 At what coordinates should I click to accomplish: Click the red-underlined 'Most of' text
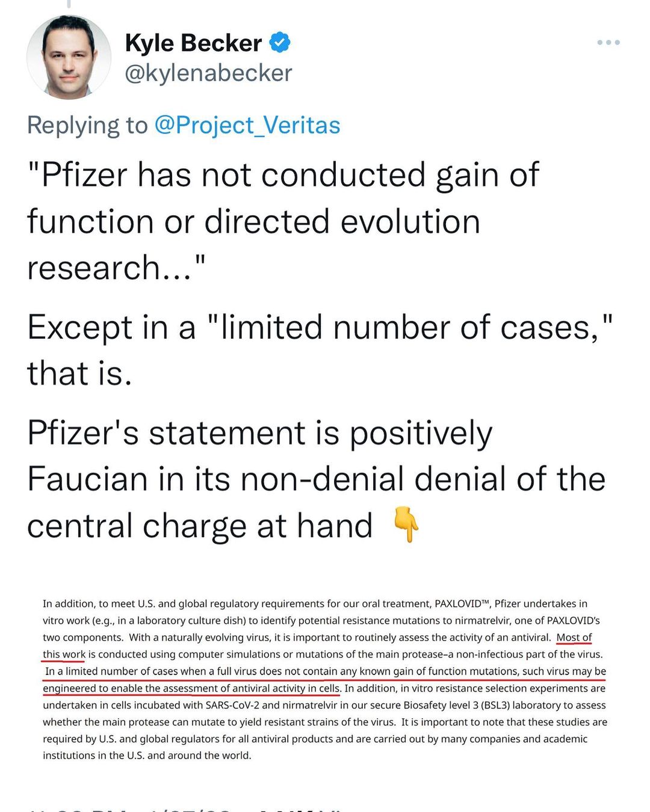(574, 637)
